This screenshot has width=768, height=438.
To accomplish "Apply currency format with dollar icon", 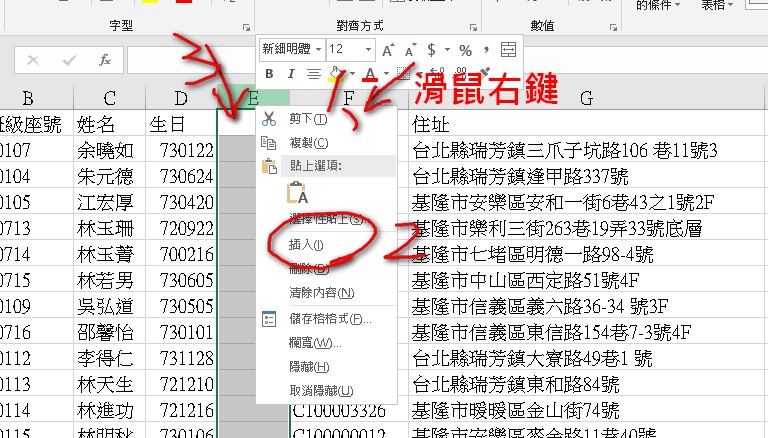I will pyautogui.click(x=432, y=49).
